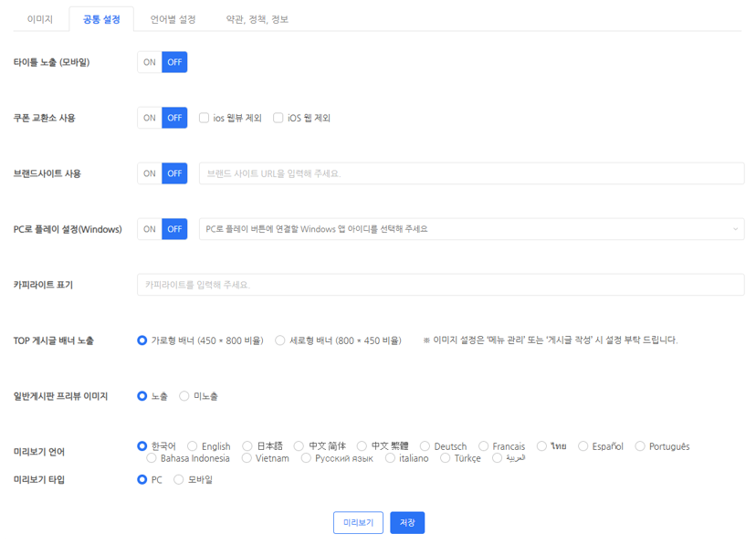Viewport: 756px width, 544px height.
Task: Switch to the 이미지 tab
Action: pyautogui.click(x=40, y=19)
